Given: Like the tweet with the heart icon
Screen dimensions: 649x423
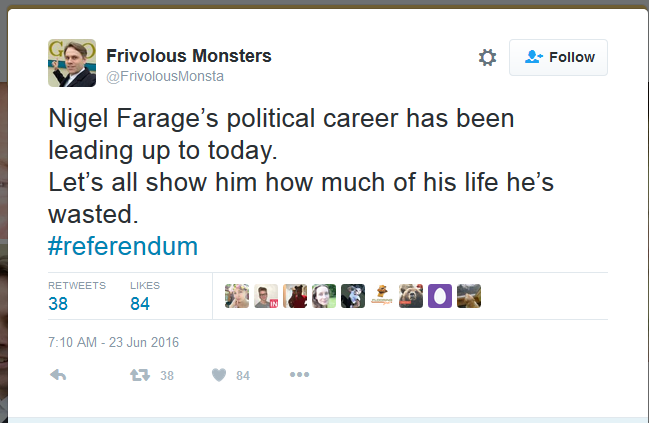Looking at the screenshot, I should [219, 375].
